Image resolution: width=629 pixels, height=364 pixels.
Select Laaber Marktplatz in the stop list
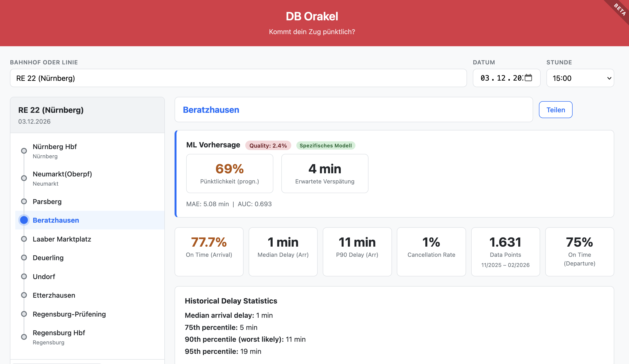pos(62,239)
